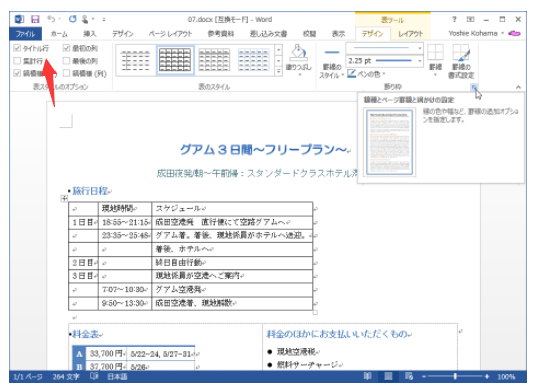Click the Pen Color icon
The image size is (533, 387).
tap(351, 73)
